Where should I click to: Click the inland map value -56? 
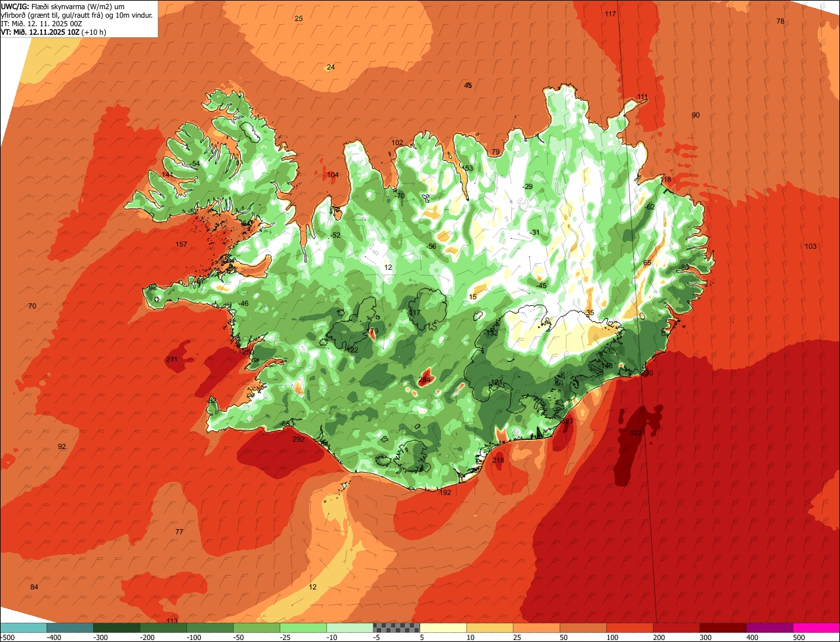pyautogui.click(x=431, y=246)
